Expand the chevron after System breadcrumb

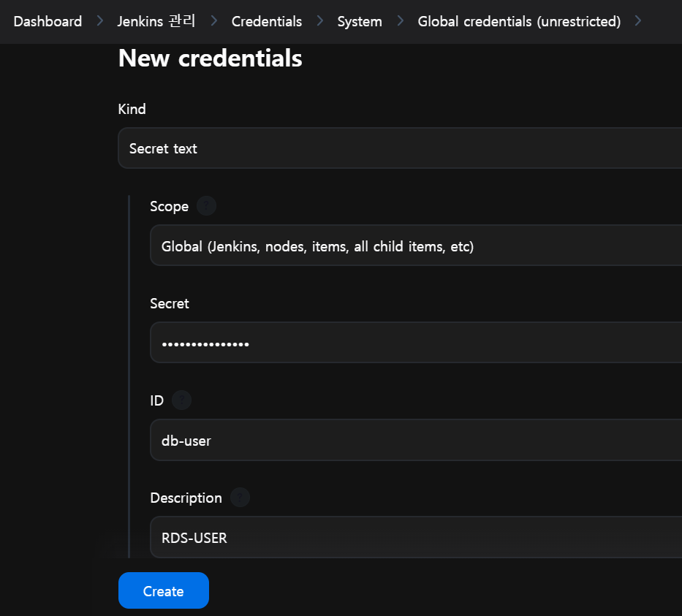[x=400, y=21]
